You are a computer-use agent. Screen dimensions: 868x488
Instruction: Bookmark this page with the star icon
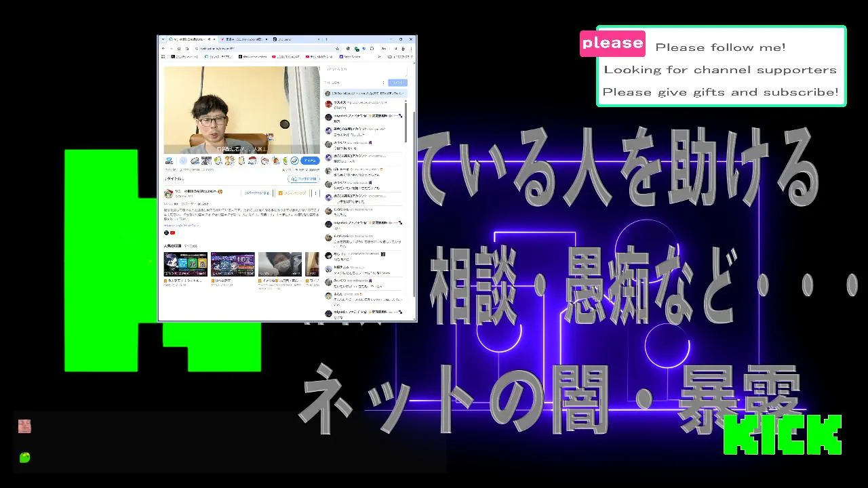[x=337, y=49]
